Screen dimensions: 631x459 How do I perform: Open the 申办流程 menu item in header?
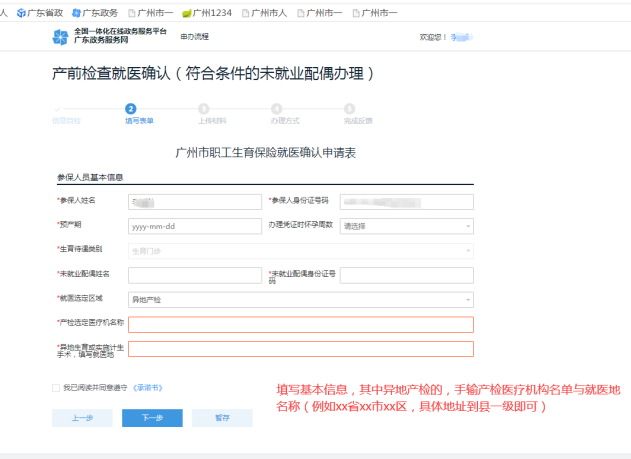coord(194,37)
